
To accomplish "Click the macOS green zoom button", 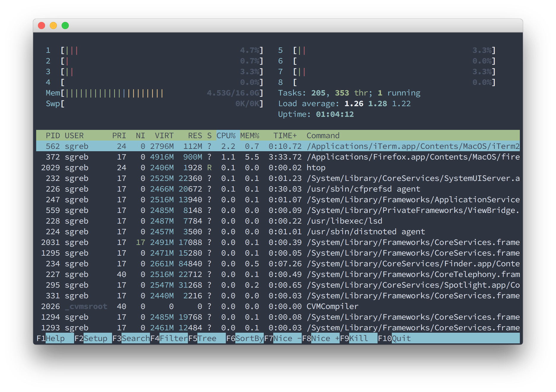I will 65,26.
